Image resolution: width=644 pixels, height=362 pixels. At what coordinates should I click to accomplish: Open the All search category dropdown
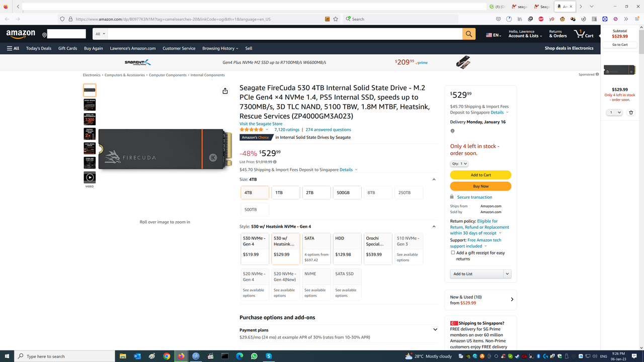point(100,34)
